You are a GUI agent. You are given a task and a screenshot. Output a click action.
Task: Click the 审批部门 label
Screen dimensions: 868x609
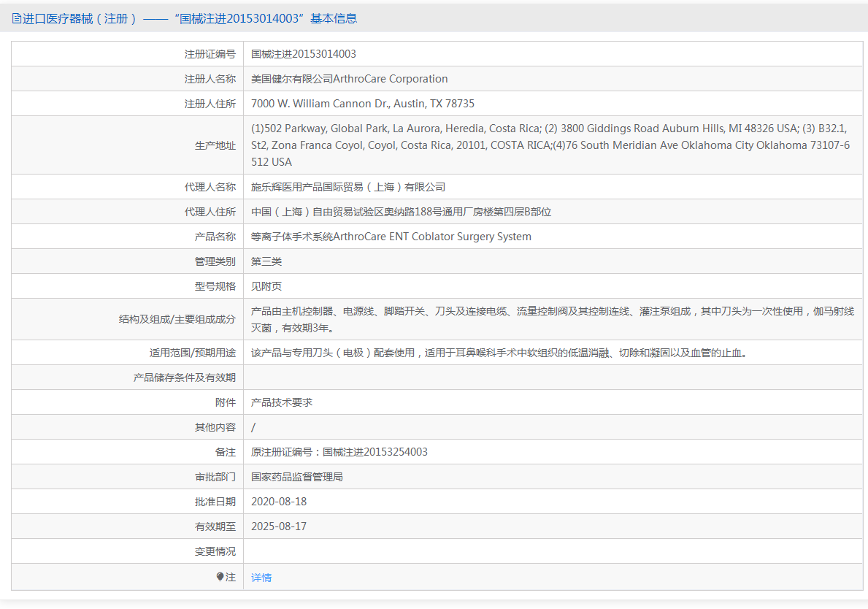(x=215, y=477)
